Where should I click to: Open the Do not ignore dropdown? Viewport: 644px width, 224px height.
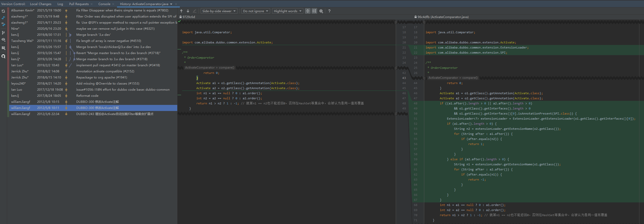pos(256,11)
